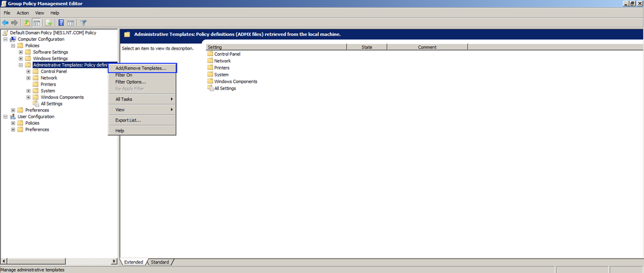Select highlighted Administrative Templates tree item
This screenshot has height=273, width=644.
click(70, 65)
